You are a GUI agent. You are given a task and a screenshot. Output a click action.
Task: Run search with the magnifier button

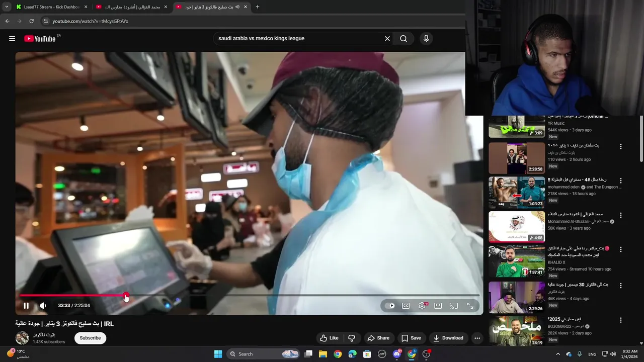404,39
